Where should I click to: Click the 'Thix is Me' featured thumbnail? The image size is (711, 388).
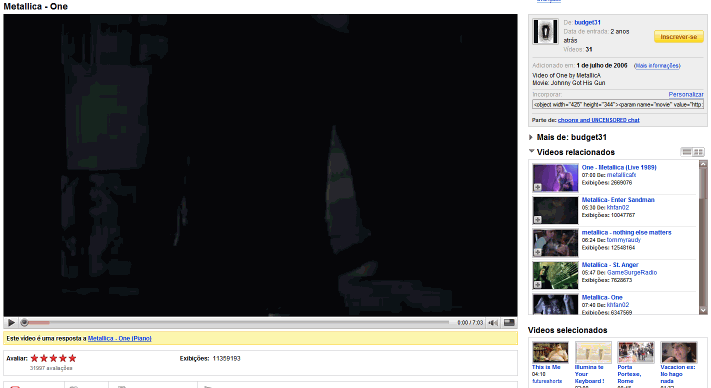[550, 352]
